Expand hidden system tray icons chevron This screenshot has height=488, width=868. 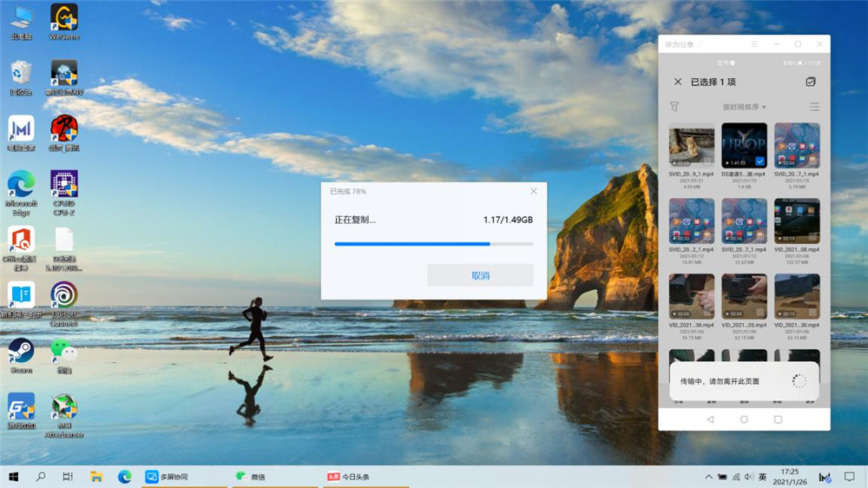coord(708,477)
